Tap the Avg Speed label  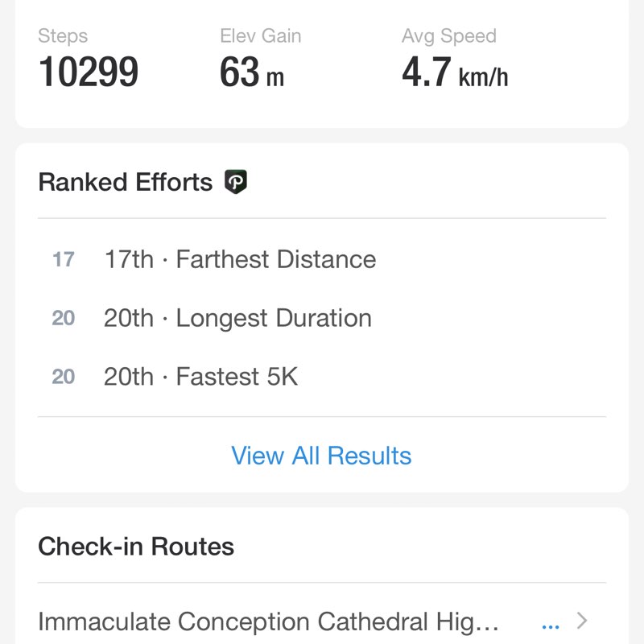449,36
